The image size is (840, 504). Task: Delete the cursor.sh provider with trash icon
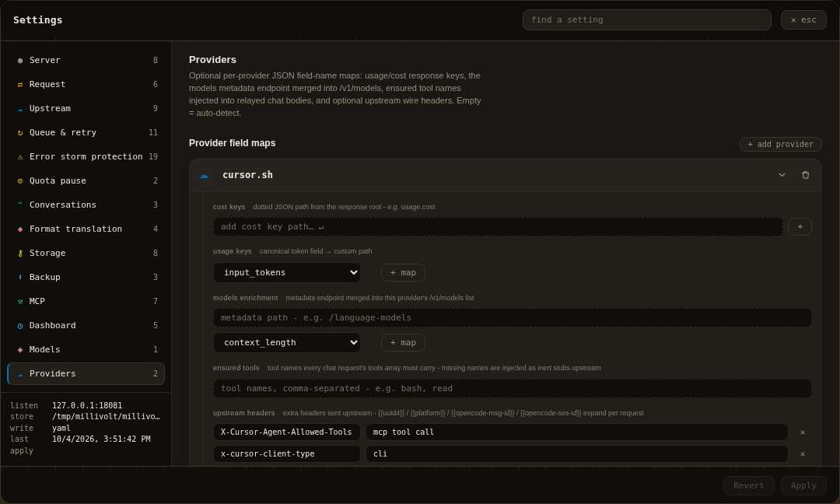click(805, 175)
